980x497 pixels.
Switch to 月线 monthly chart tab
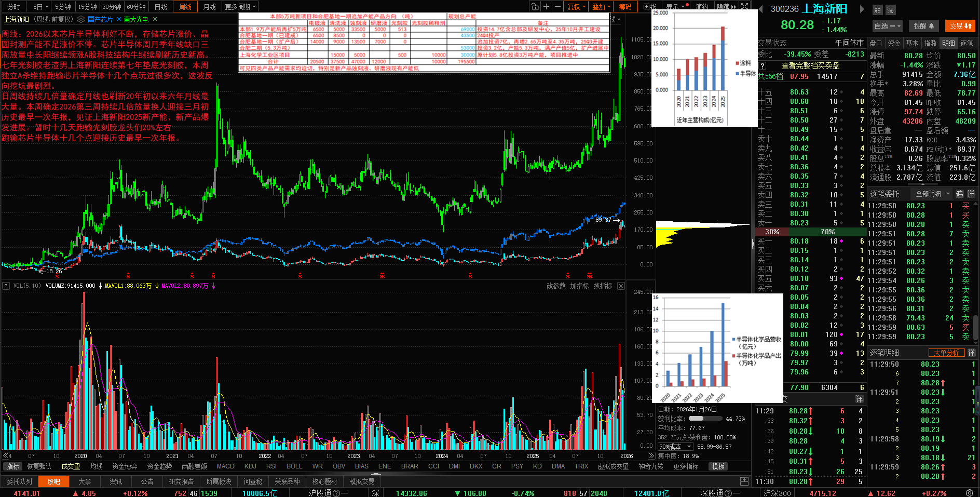(x=210, y=7)
